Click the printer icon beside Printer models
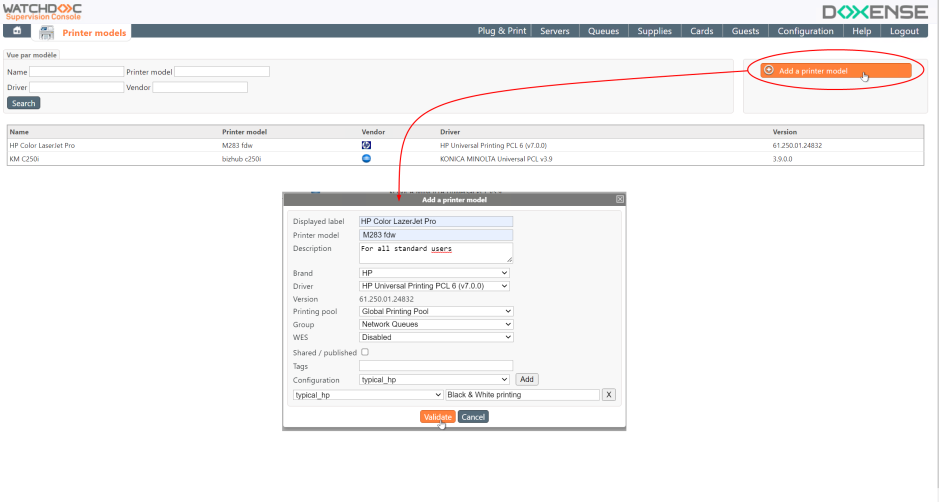The height and width of the screenshot is (502, 939). pos(47,32)
